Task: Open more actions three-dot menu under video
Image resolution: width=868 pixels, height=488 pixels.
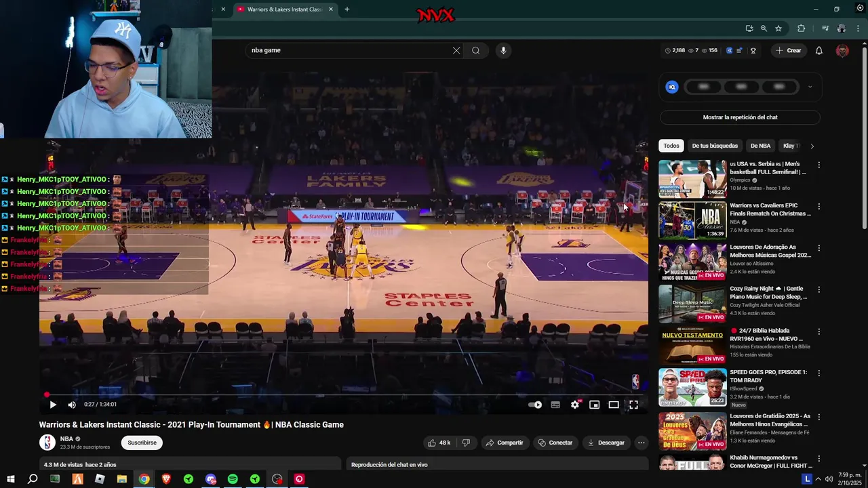Action: pos(642,443)
